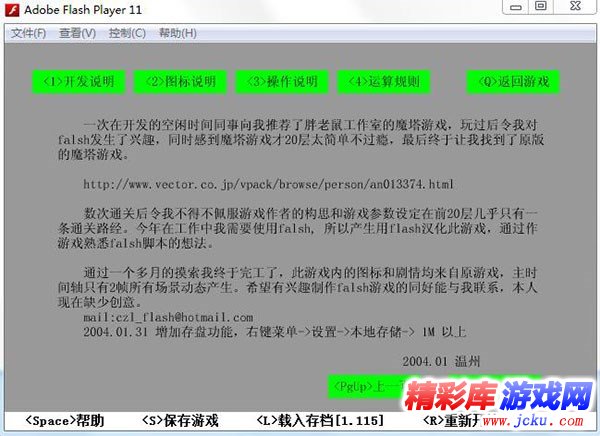Maximize the Flash Player window
Image resolution: width=600 pixels, height=436 pixels.
coord(540,7)
